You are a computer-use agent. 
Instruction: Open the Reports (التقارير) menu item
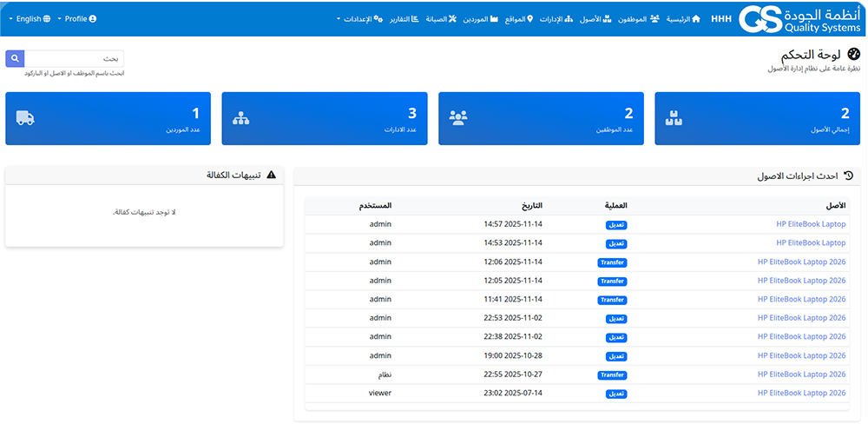click(x=404, y=18)
